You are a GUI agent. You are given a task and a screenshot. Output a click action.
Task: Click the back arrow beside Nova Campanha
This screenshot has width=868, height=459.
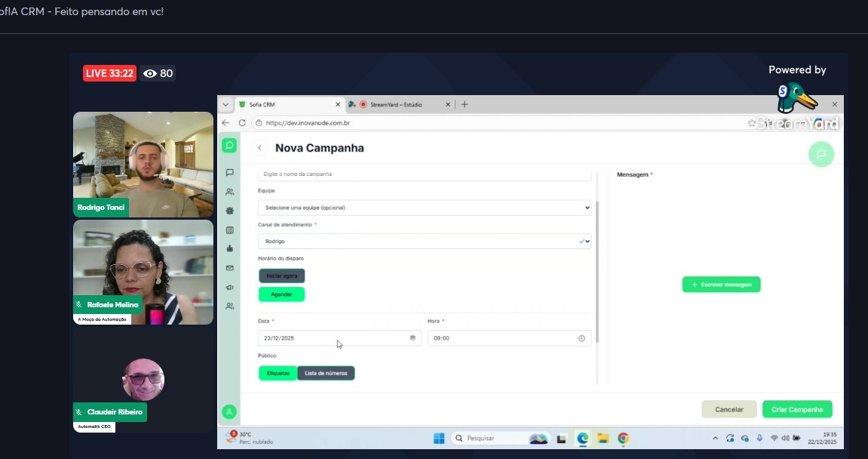coord(260,148)
